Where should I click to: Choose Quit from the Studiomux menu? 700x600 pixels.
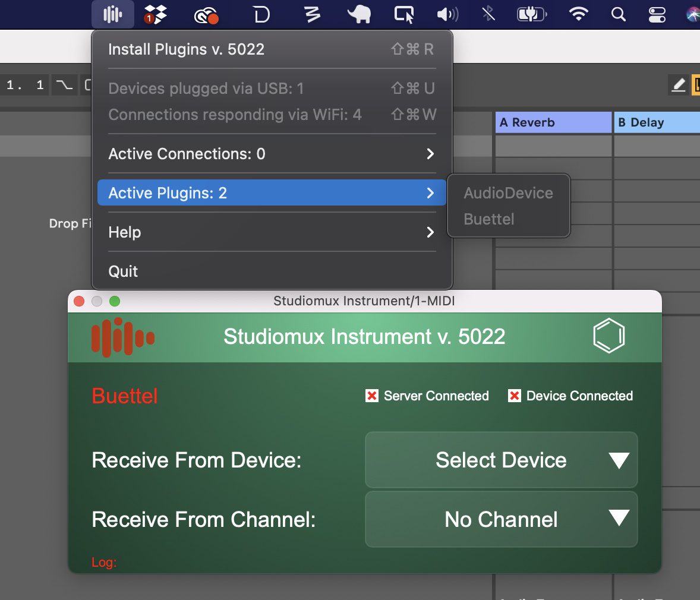[x=124, y=271]
